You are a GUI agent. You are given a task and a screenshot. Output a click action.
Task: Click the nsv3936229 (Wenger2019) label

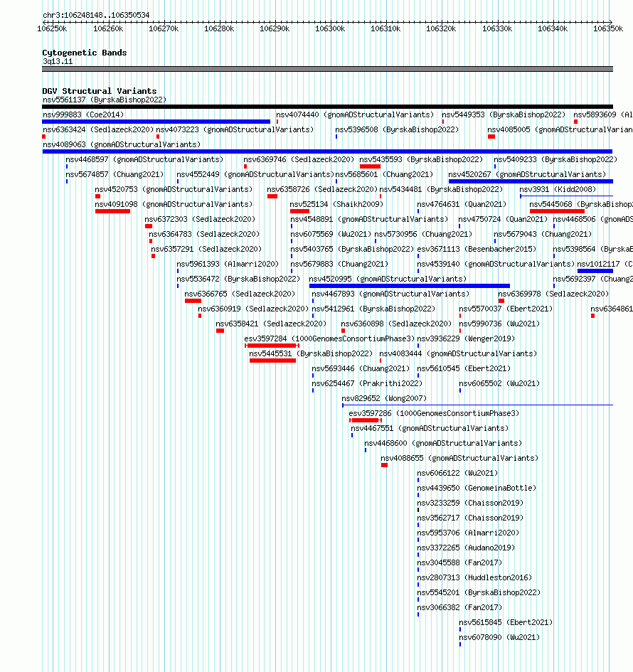[x=466, y=338]
